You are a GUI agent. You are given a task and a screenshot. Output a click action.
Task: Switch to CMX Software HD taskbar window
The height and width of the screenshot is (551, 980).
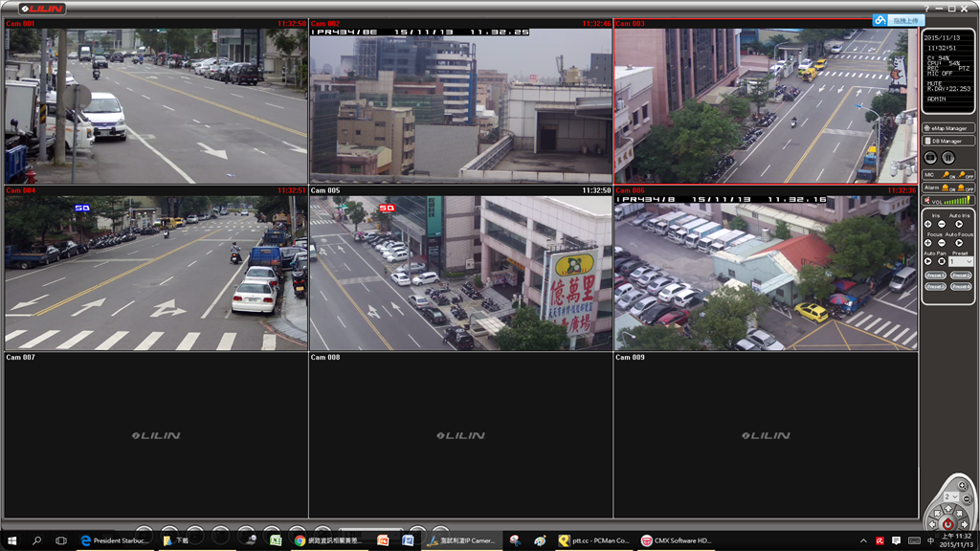[677, 540]
